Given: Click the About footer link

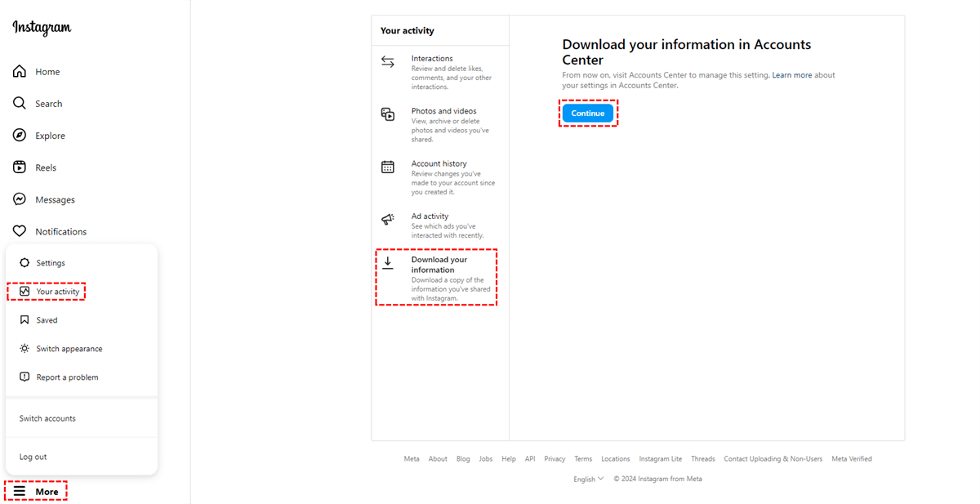Looking at the screenshot, I should [x=438, y=459].
